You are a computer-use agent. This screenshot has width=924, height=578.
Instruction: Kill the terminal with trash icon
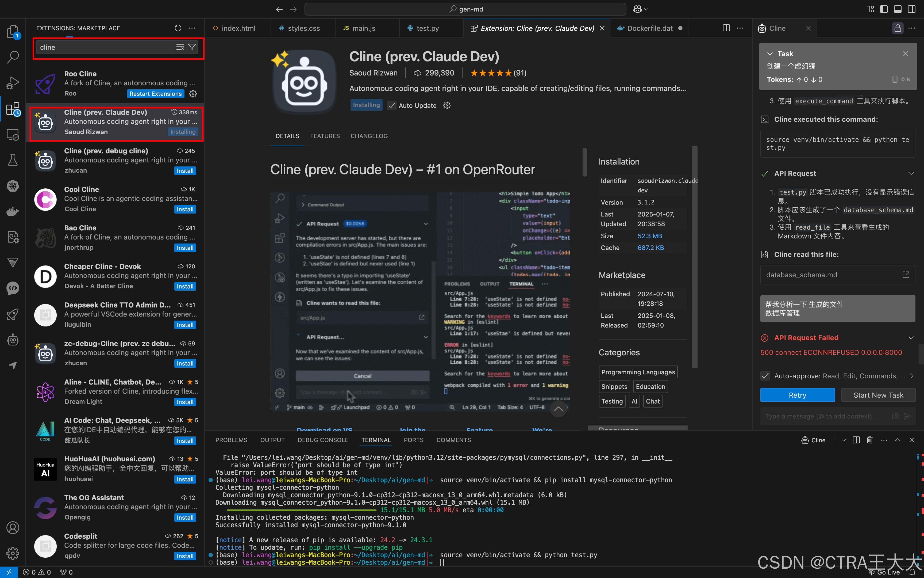(x=870, y=440)
